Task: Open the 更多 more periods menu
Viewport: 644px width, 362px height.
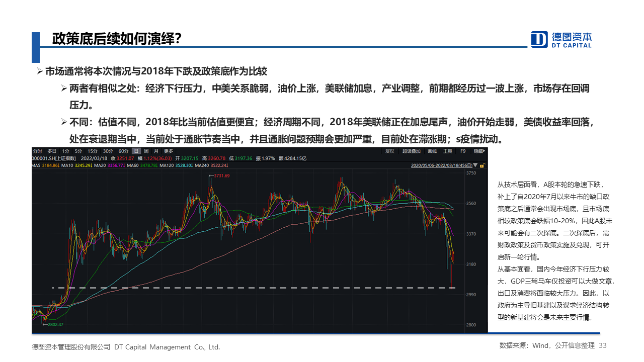Action: click(169, 151)
